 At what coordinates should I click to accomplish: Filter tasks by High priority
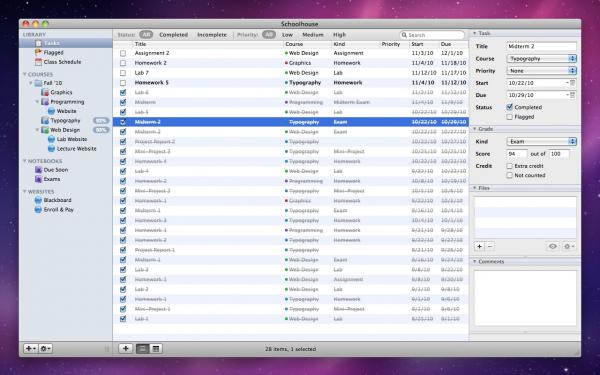click(339, 35)
